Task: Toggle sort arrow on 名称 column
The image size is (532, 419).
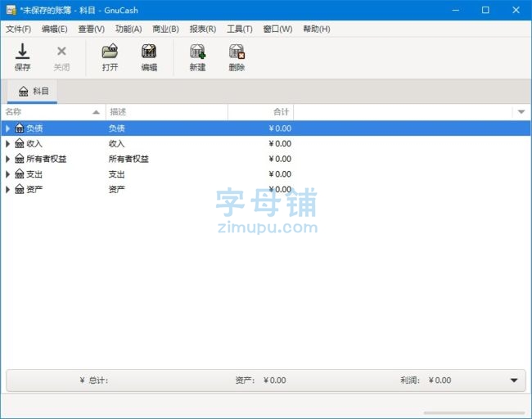Action: point(96,112)
